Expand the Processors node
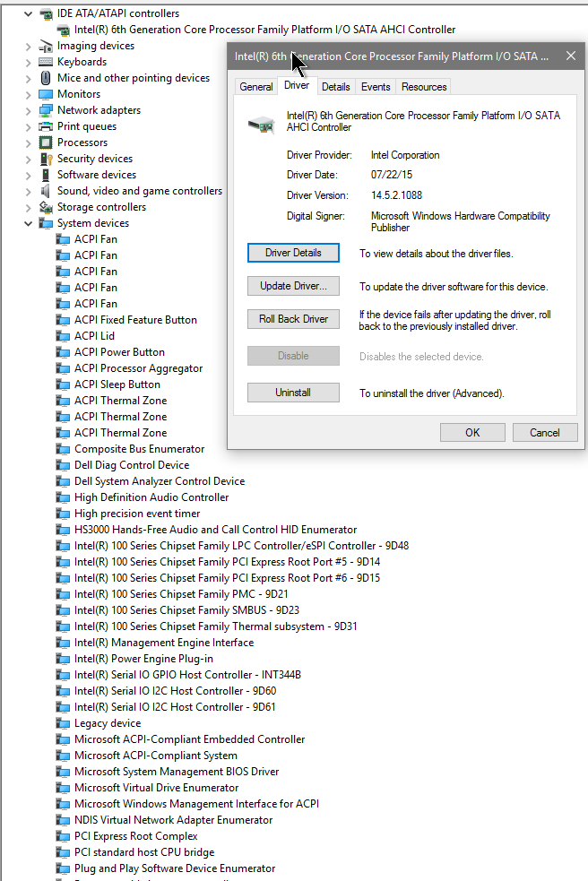Viewport: 588px width, 881px height. point(28,143)
